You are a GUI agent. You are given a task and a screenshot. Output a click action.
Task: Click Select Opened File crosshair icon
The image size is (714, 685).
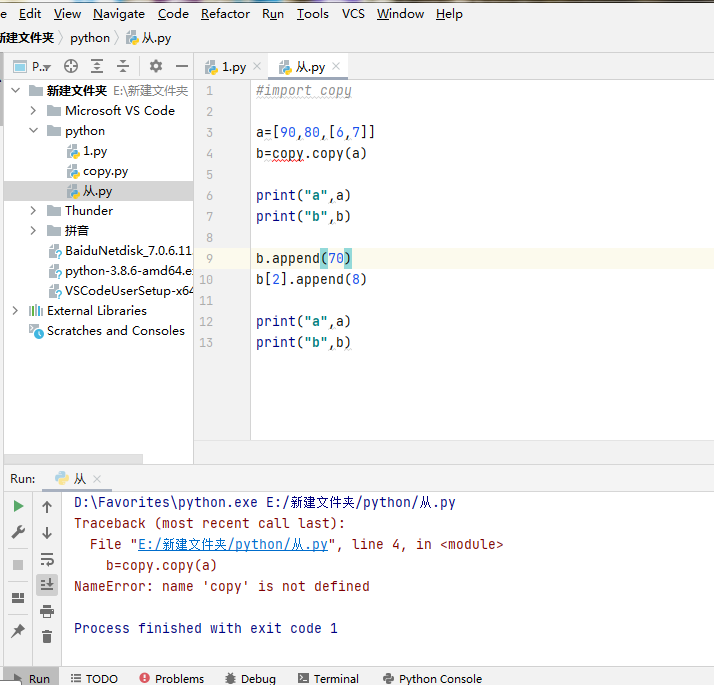coord(71,66)
